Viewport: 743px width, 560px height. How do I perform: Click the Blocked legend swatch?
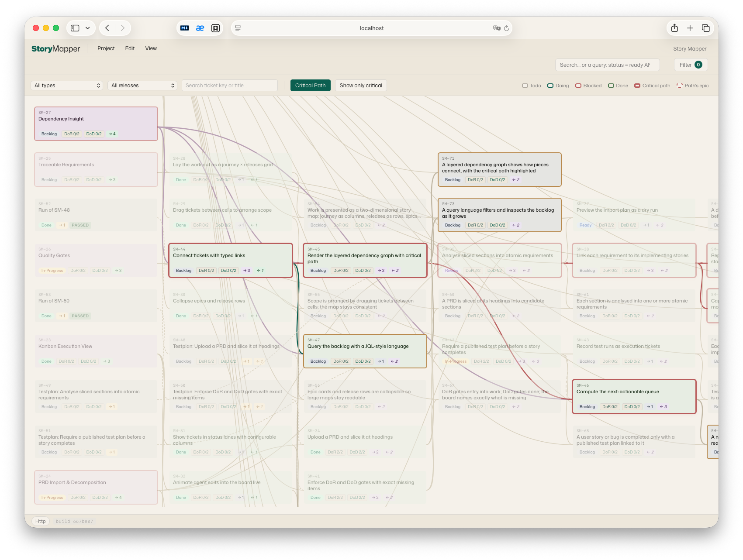(x=578, y=86)
